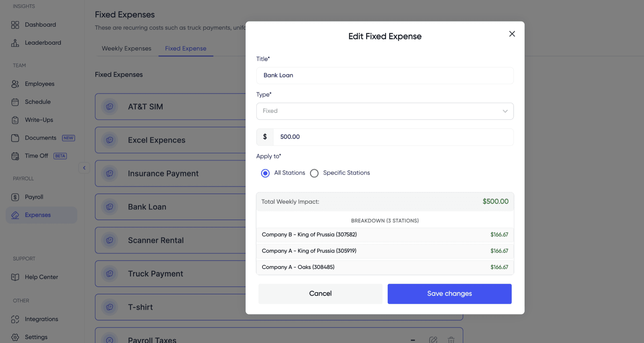The width and height of the screenshot is (644, 343).
Task: Click the Truck Payment row icon
Action: pyautogui.click(x=109, y=274)
